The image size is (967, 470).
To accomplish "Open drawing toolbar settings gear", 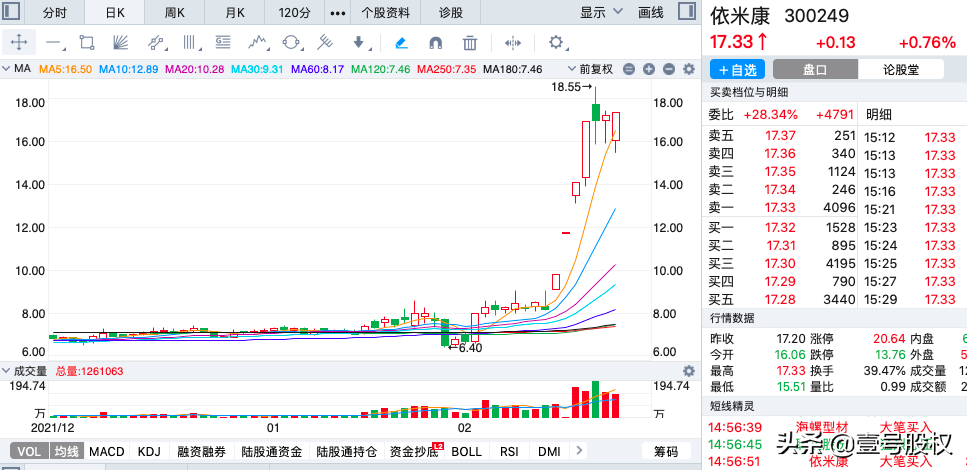I will click(557, 43).
